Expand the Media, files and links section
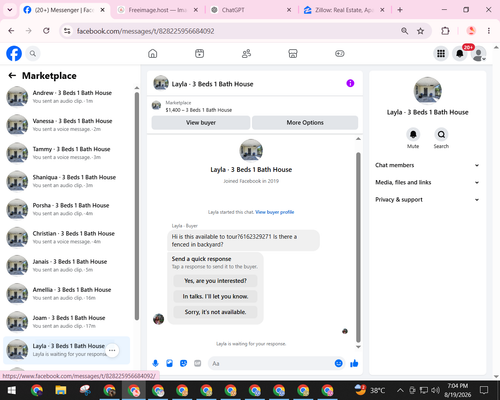500x400 pixels. tap(427, 182)
